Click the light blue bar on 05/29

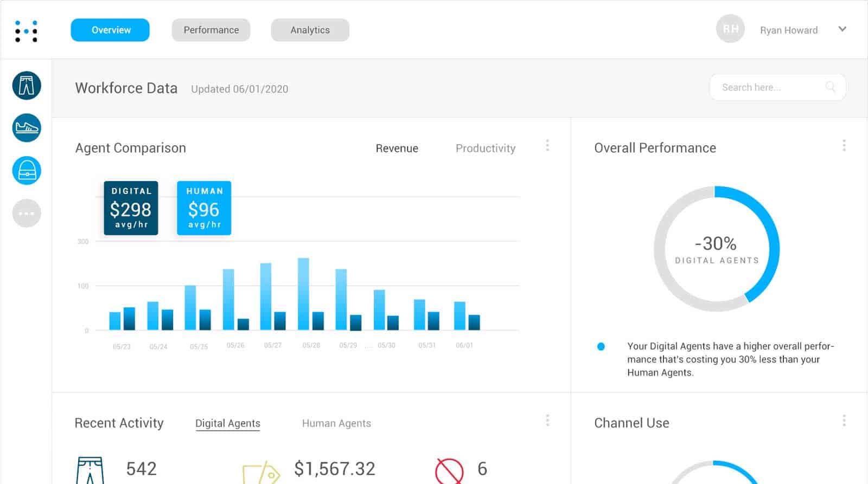point(341,299)
